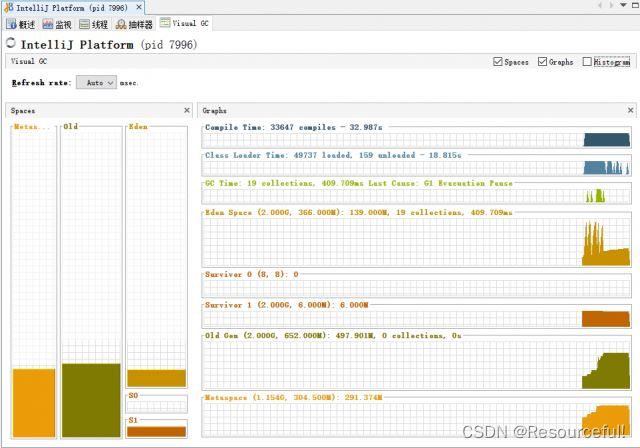Switch to the 抽样器 (Sampler) tab
The height and width of the screenshot is (448, 640).
[x=134, y=24]
